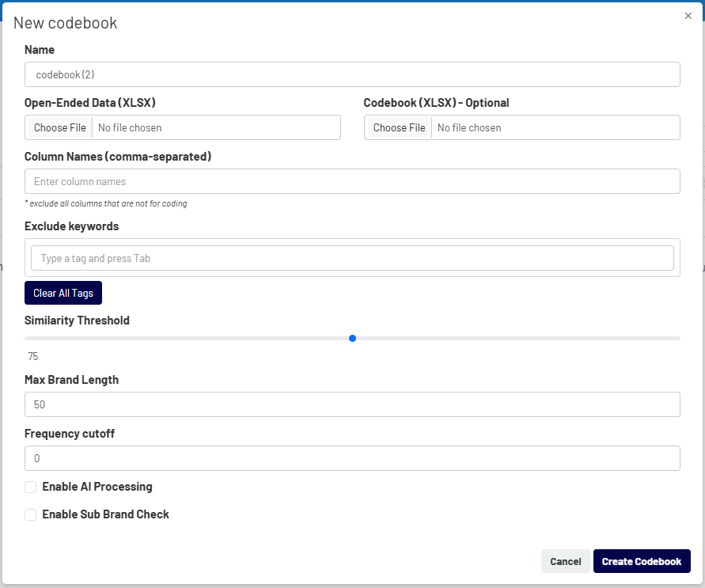Select the Max Brand Length field
Image resolution: width=705 pixels, height=588 pixels.
352,404
